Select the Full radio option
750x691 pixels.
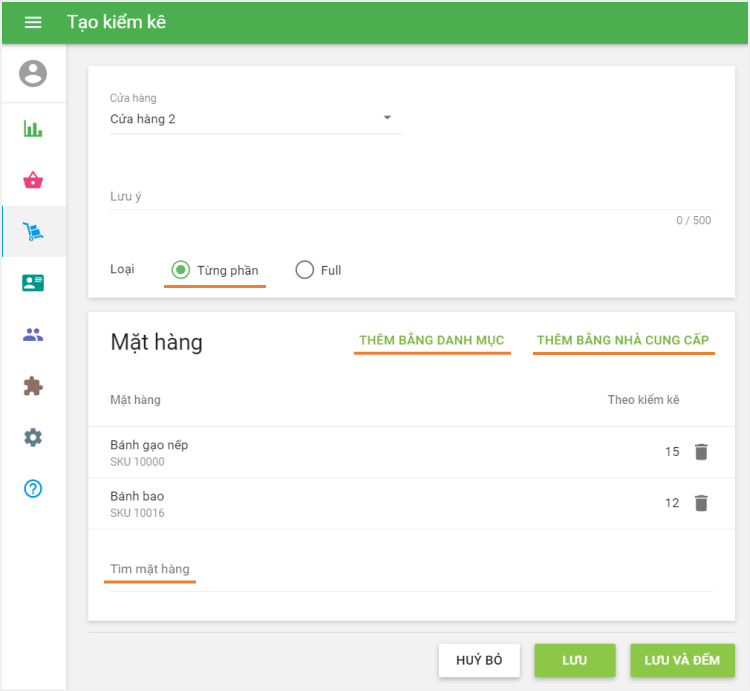click(305, 270)
